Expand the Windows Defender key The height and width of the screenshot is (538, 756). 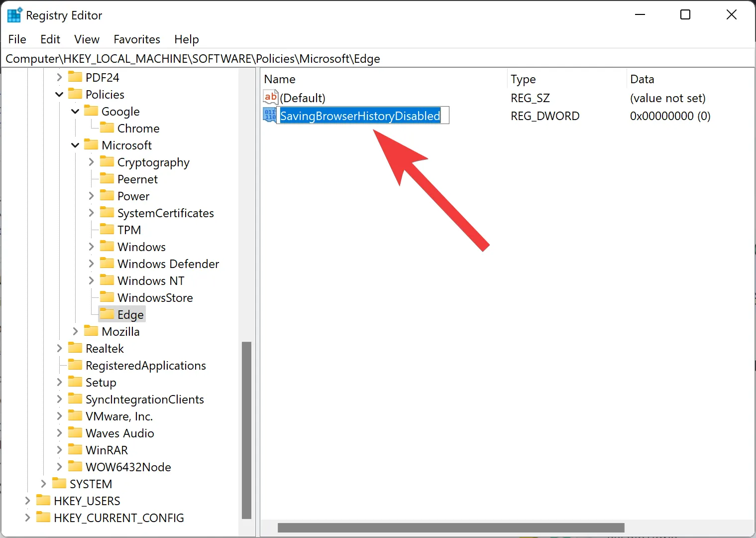pyautogui.click(x=91, y=264)
